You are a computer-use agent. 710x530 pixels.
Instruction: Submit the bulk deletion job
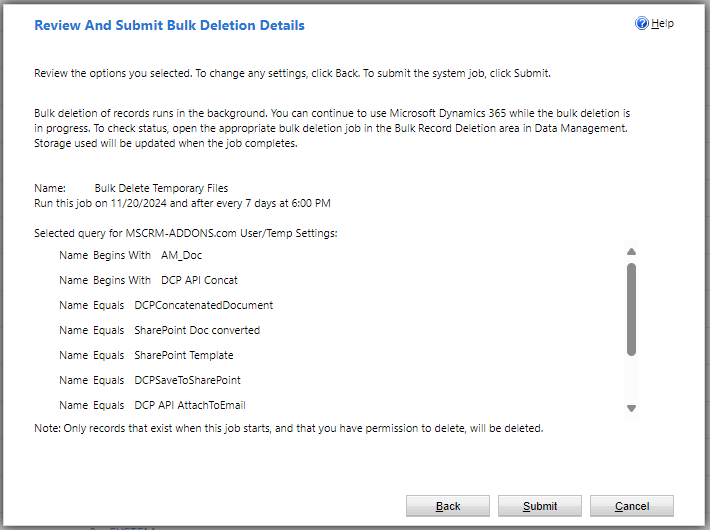pyautogui.click(x=540, y=506)
